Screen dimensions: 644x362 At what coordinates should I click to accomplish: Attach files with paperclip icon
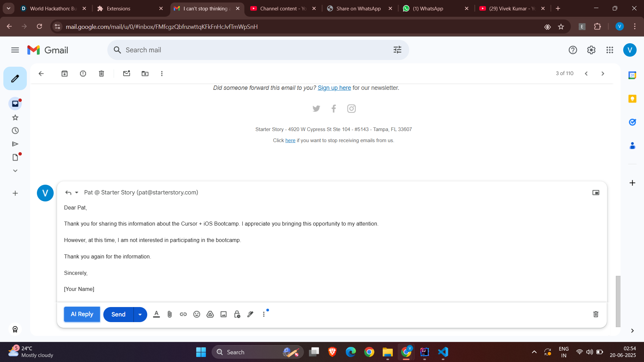[x=170, y=314]
